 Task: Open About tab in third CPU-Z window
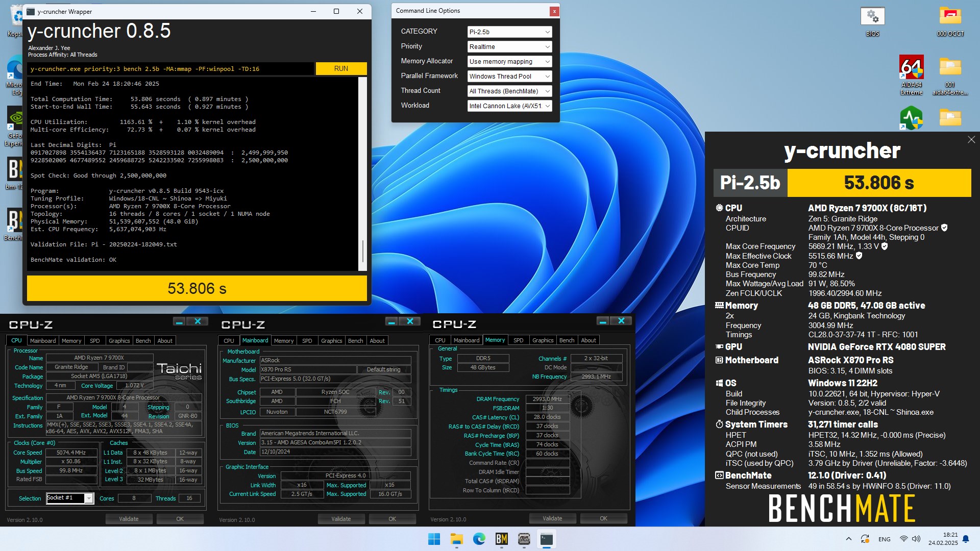click(x=588, y=340)
